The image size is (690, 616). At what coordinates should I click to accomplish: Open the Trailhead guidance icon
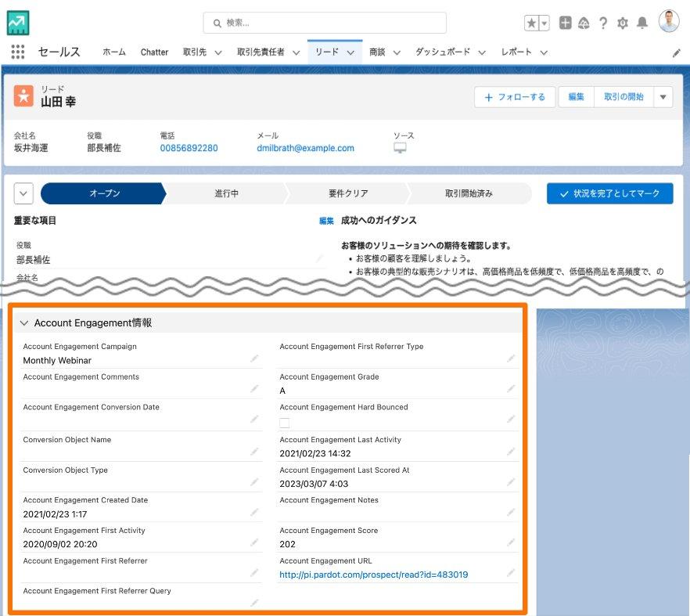584,23
